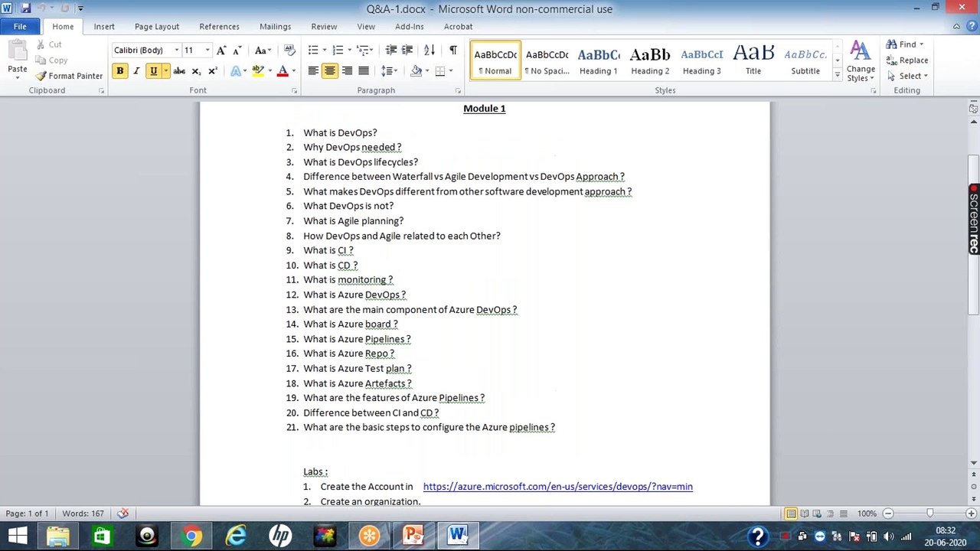
Task: Click the Text Effects icon
Action: click(x=236, y=71)
